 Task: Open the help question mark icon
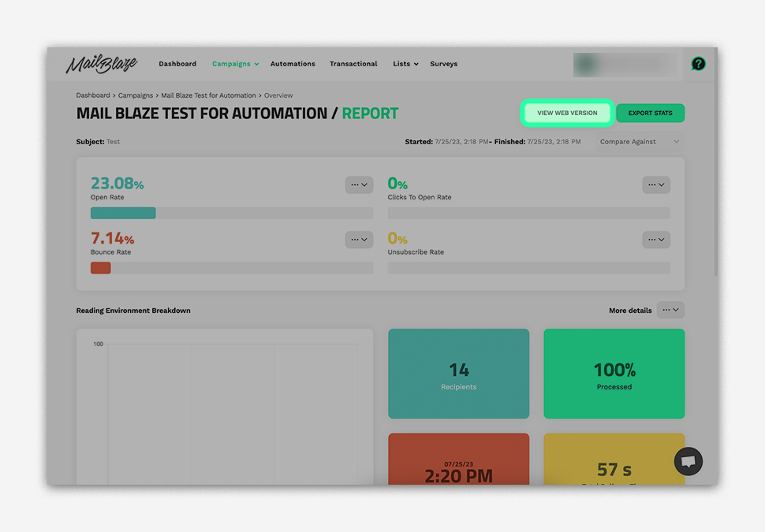(x=698, y=64)
